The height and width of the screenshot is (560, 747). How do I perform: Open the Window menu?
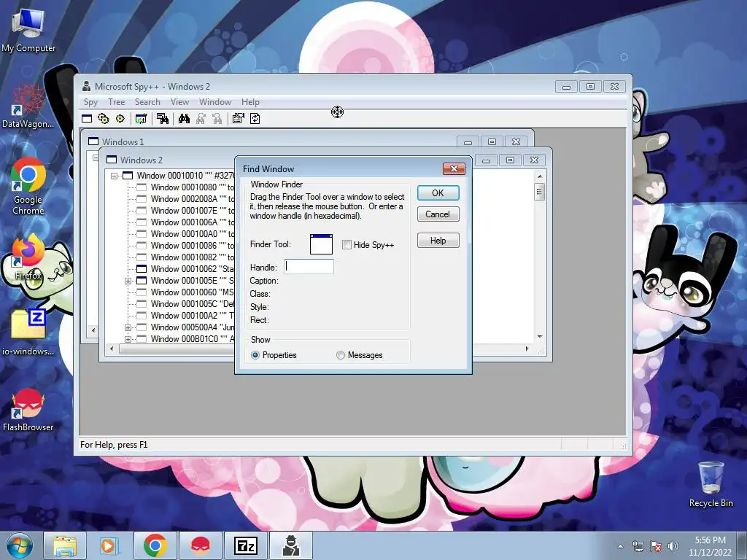(215, 102)
